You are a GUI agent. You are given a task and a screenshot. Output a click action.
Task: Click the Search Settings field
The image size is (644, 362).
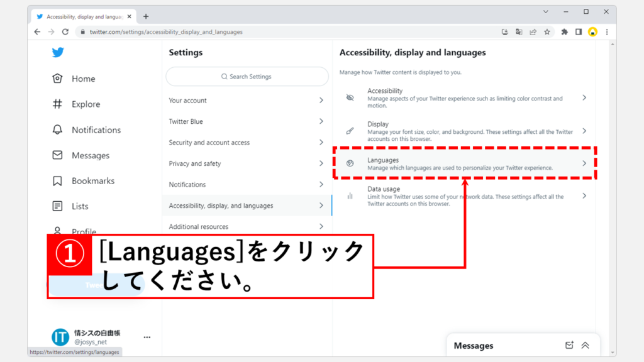pyautogui.click(x=247, y=77)
